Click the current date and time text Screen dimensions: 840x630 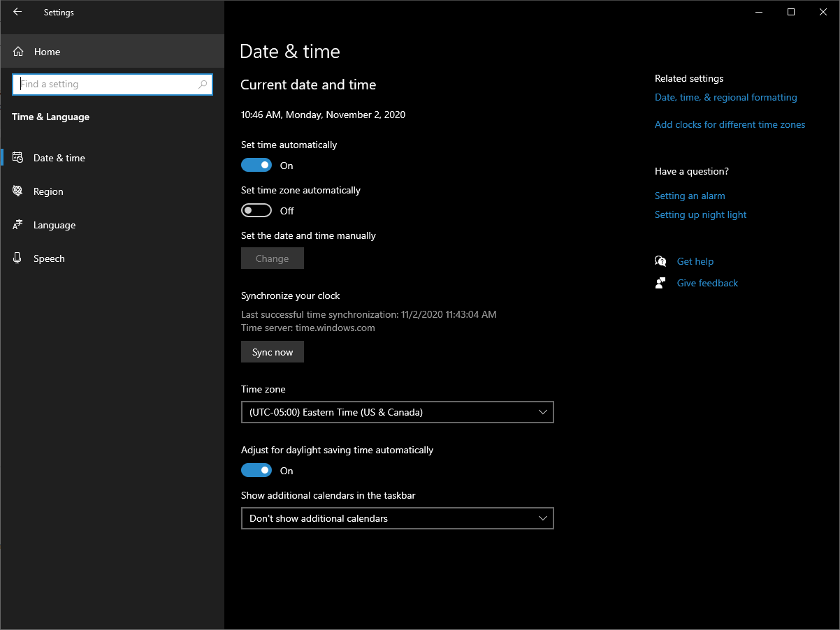[323, 115]
